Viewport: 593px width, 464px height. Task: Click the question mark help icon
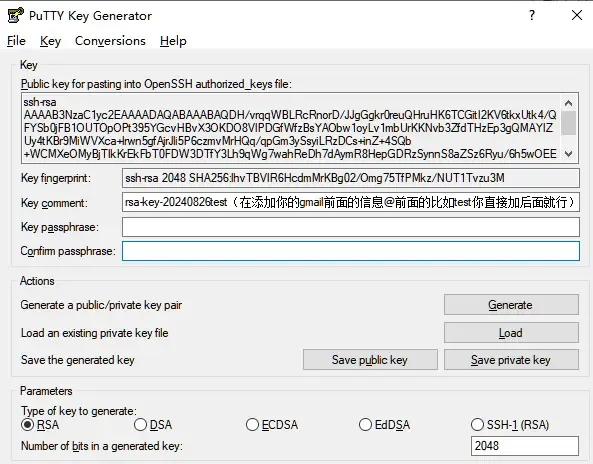532,16
